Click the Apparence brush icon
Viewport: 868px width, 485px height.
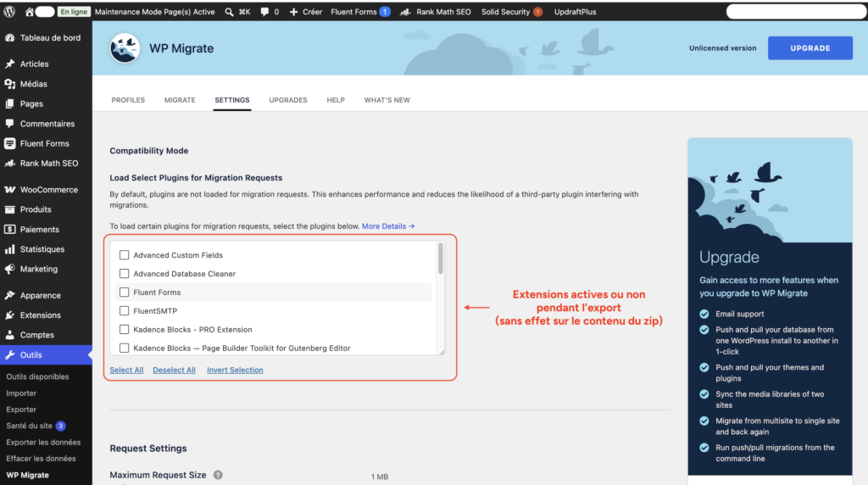coord(10,295)
